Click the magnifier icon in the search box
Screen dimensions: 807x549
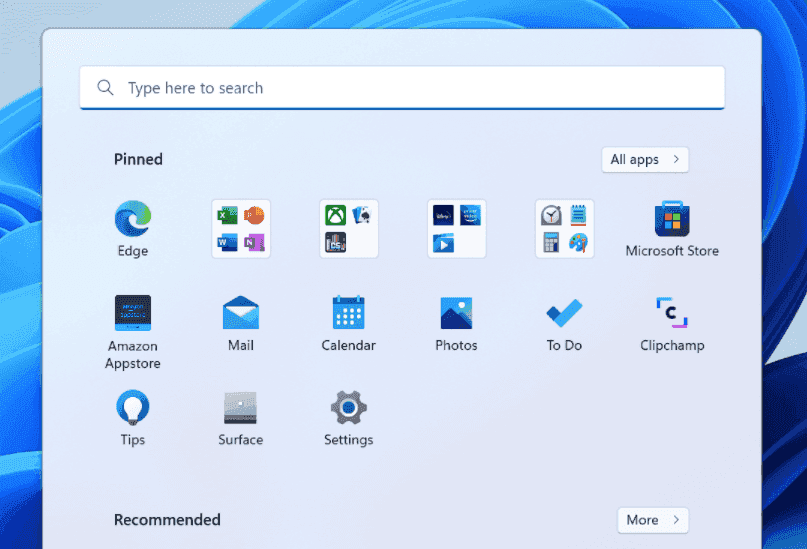pyautogui.click(x=106, y=87)
